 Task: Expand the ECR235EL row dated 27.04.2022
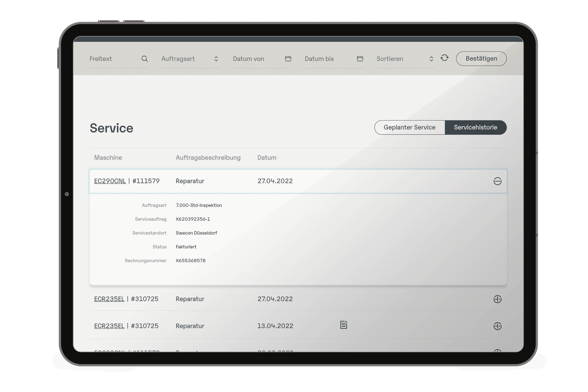point(497,299)
